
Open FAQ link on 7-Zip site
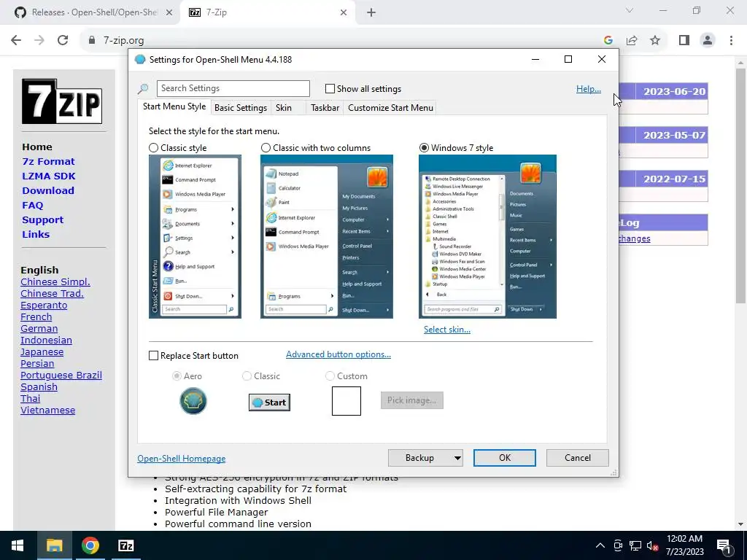pyautogui.click(x=32, y=205)
